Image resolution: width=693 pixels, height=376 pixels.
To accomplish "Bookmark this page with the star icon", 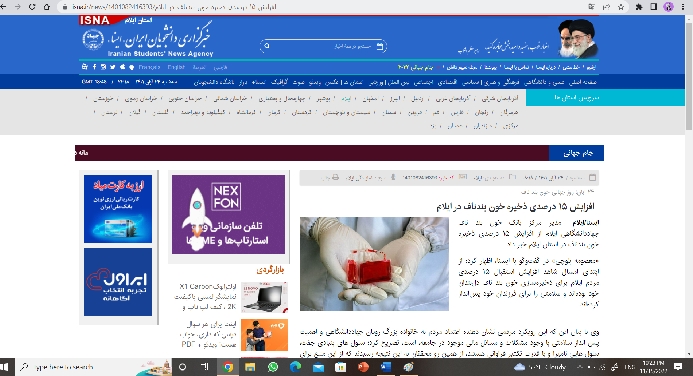I will point(621,7).
